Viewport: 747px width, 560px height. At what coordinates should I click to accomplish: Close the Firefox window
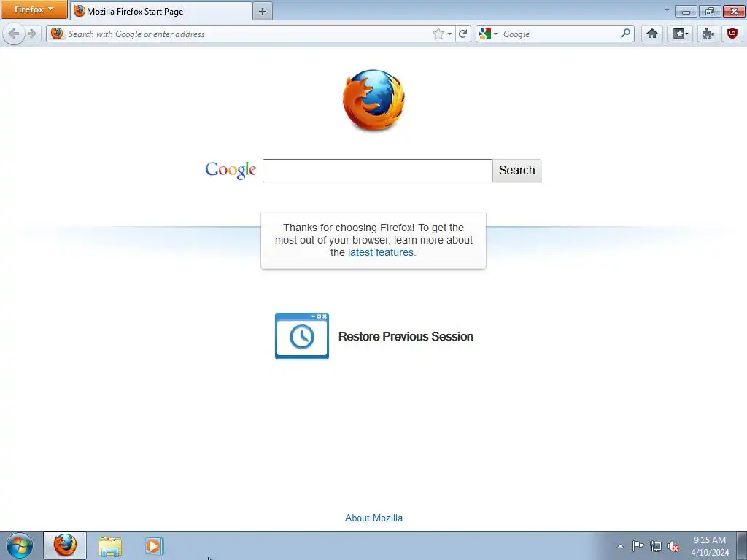pos(734,12)
